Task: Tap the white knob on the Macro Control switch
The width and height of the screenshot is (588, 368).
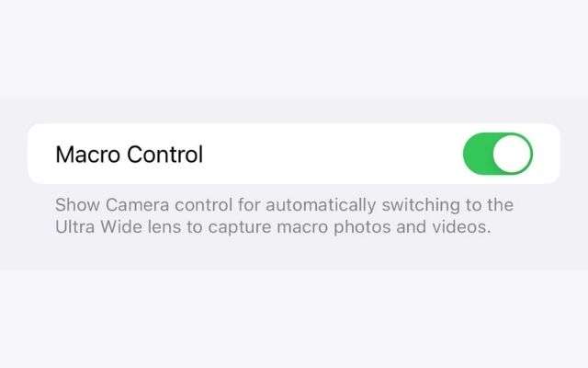Action: tap(512, 154)
